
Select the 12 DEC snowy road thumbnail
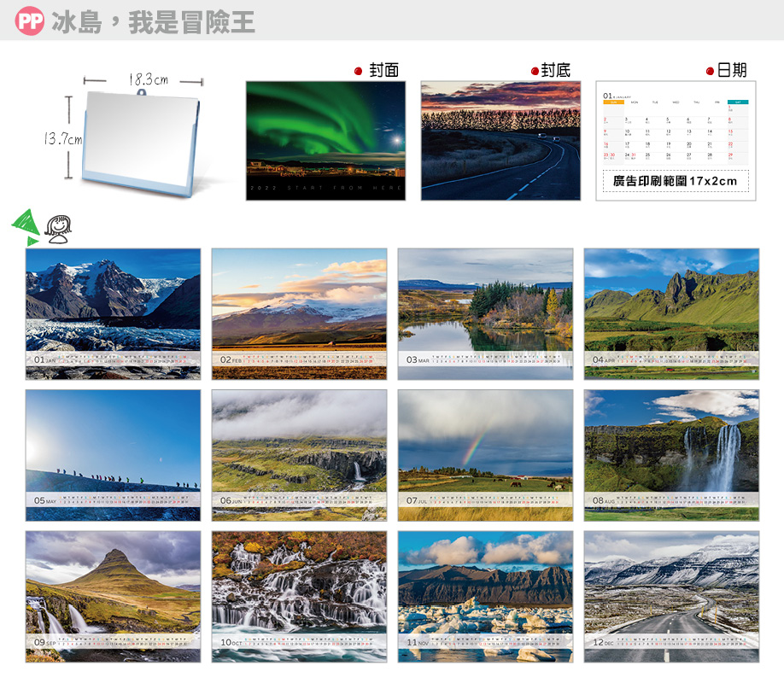[671, 596]
